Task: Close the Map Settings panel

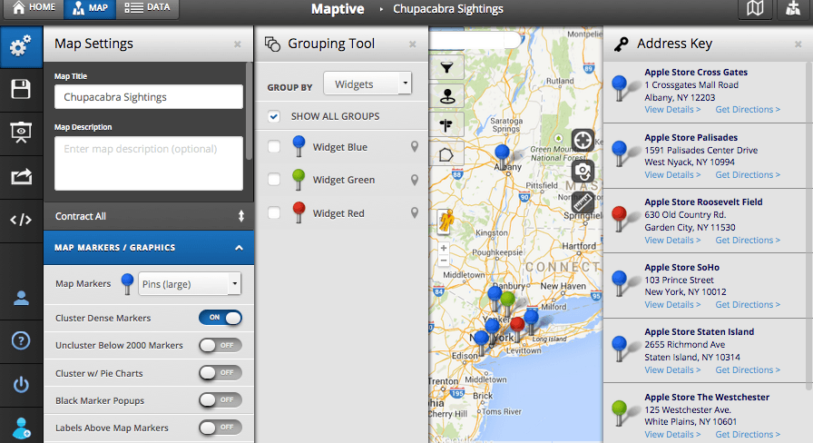Action: point(237,44)
